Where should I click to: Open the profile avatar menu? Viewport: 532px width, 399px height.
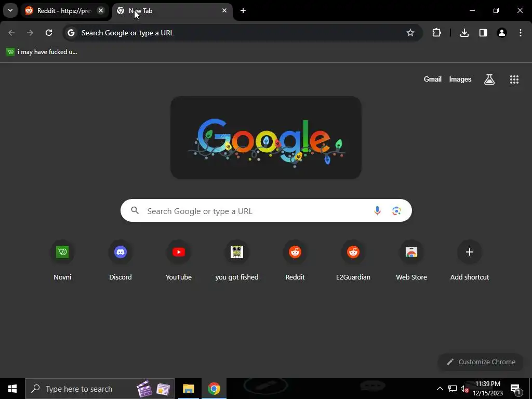click(502, 33)
